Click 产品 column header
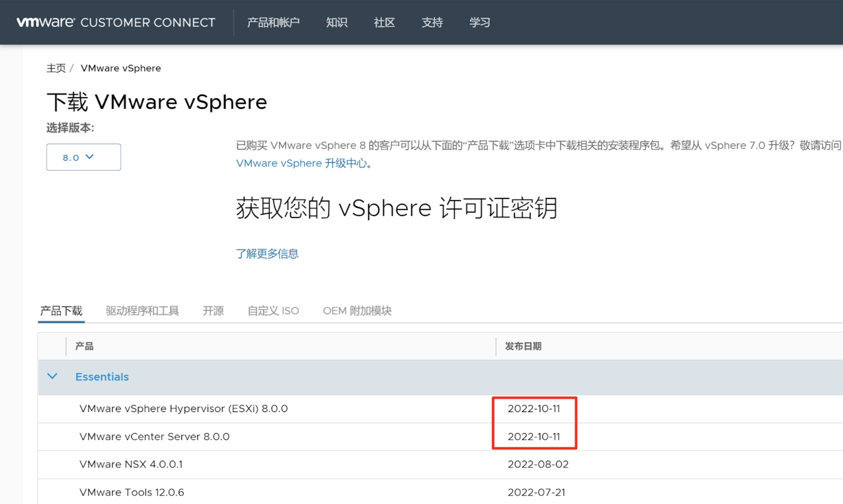843x504 pixels. [x=84, y=346]
